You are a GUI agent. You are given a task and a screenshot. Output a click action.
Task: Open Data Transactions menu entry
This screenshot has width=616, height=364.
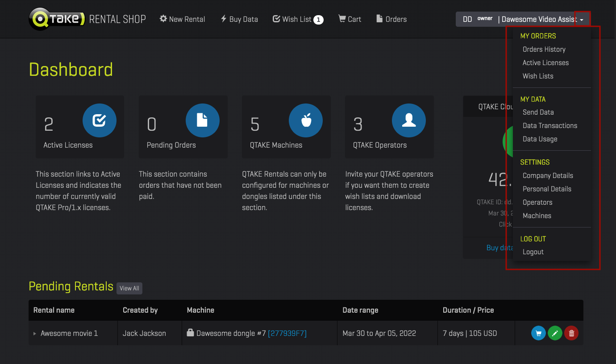tap(549, 126)
